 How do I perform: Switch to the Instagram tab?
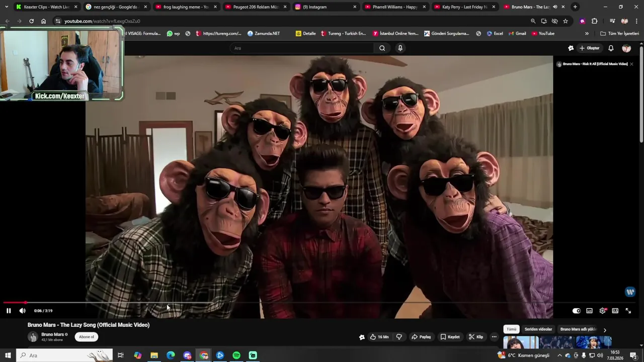click(327, 7)
